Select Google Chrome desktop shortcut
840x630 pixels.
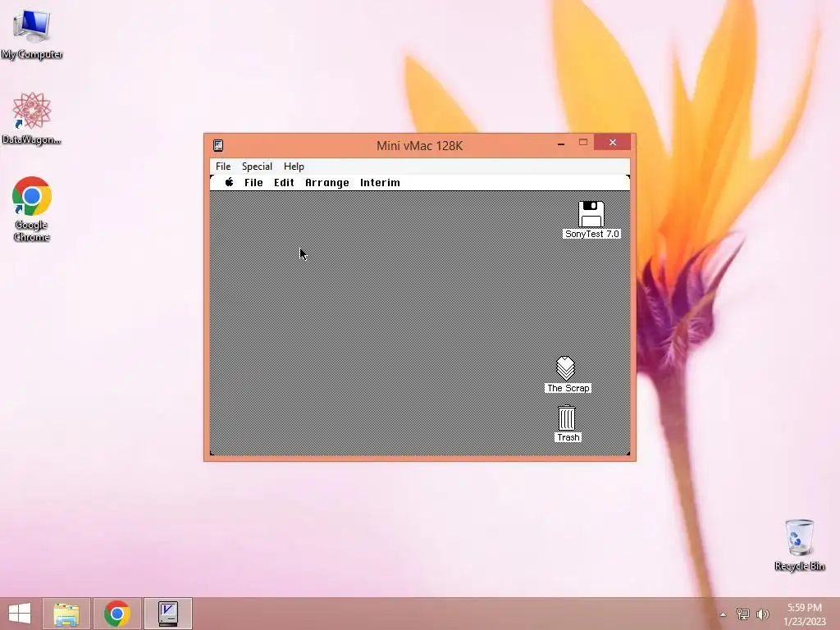[x=32, y=209]
